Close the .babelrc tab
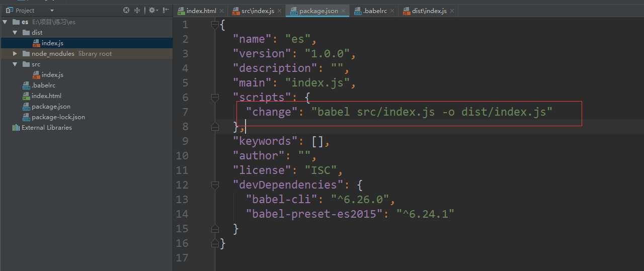644x271 pixels. point(392,11)
